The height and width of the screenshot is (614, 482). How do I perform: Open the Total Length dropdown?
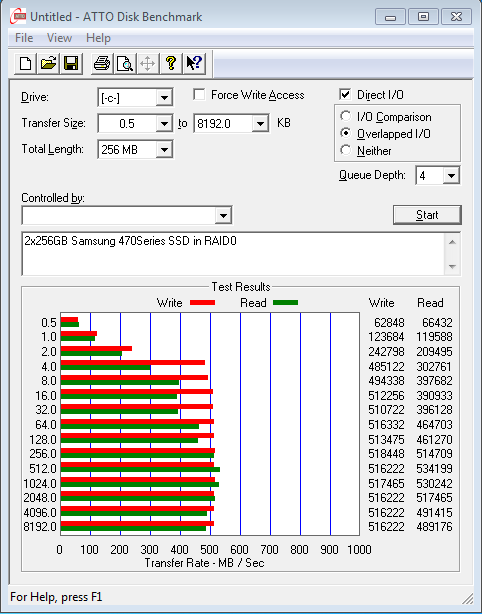164,150
